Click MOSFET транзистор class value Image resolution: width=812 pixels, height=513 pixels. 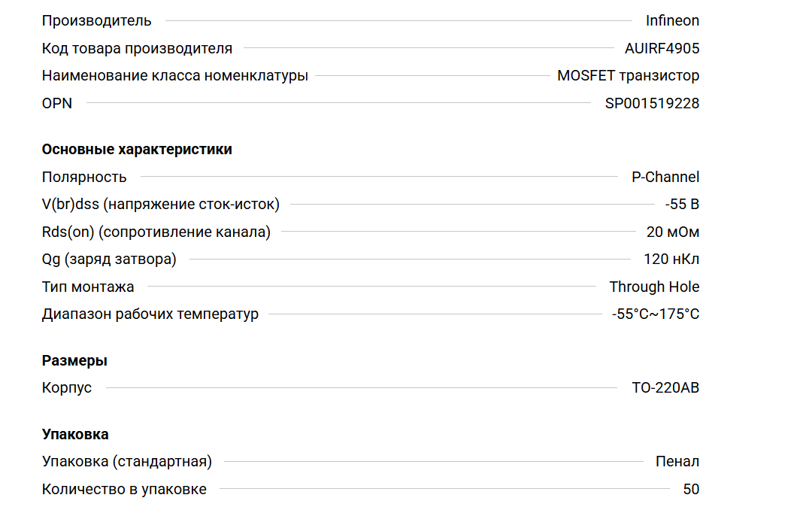628,76
